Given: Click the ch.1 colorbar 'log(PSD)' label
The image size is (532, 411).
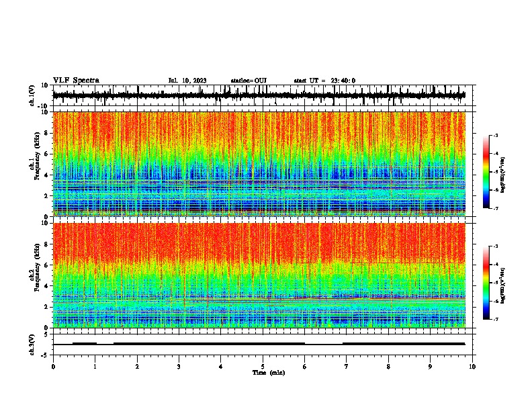Looking at the screenshot, I should 503,175.
